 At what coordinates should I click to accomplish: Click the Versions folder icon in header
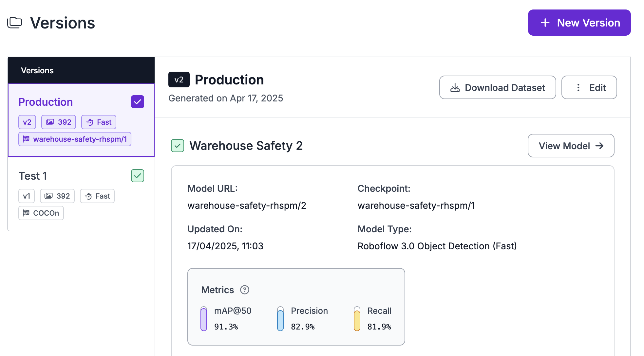coord(15,23)
